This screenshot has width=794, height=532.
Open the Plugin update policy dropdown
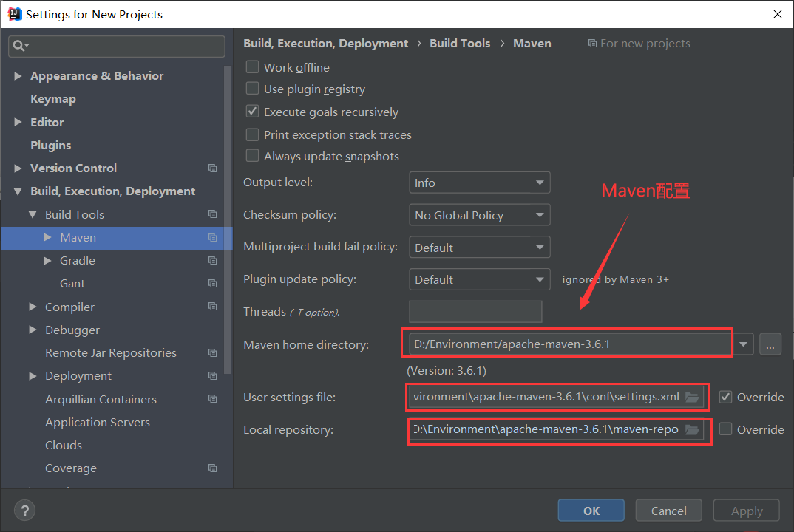point(480,279)
